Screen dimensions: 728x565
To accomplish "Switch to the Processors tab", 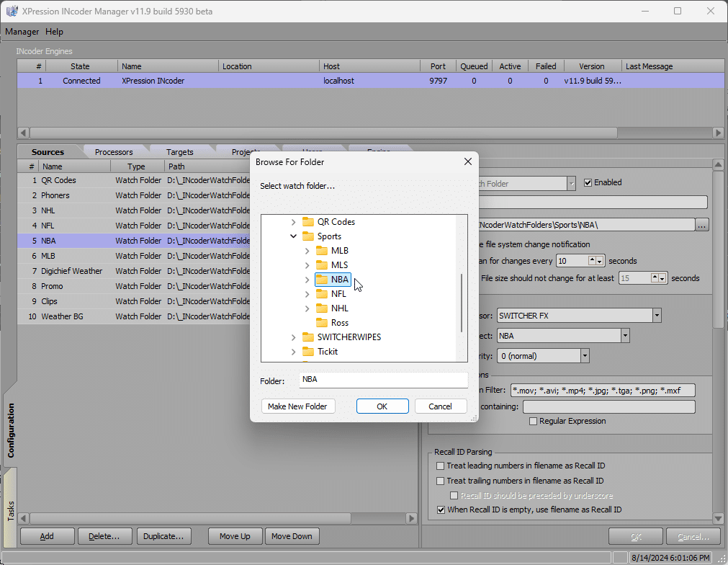I will point(114,152).
